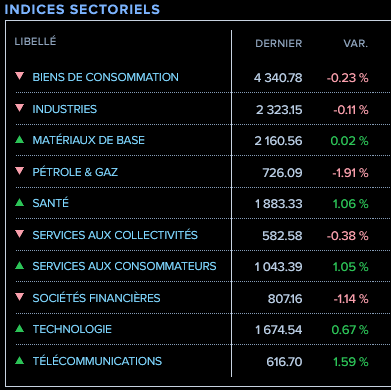This screenshot has width=391, height=390.
Task: Open the Biens de Consommation index link
Action: pos(105,77)
